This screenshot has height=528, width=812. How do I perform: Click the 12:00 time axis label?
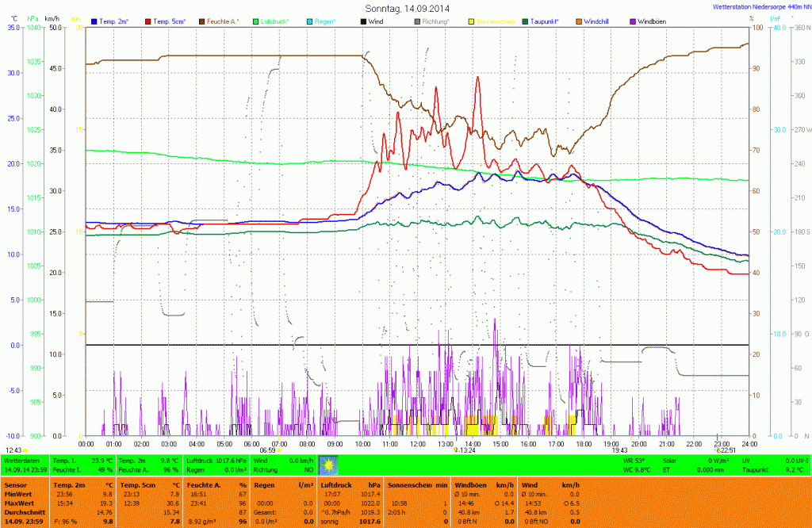(x=416, y=444)
